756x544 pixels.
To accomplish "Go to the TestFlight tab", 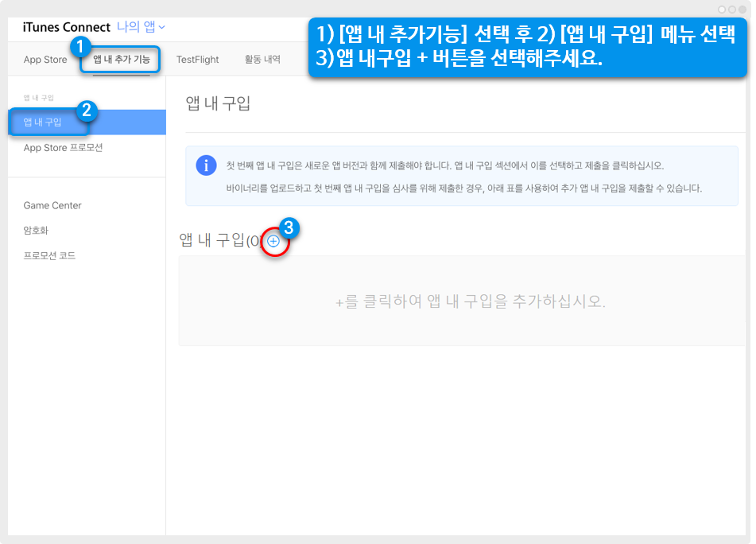I will [x=197, y=60].
